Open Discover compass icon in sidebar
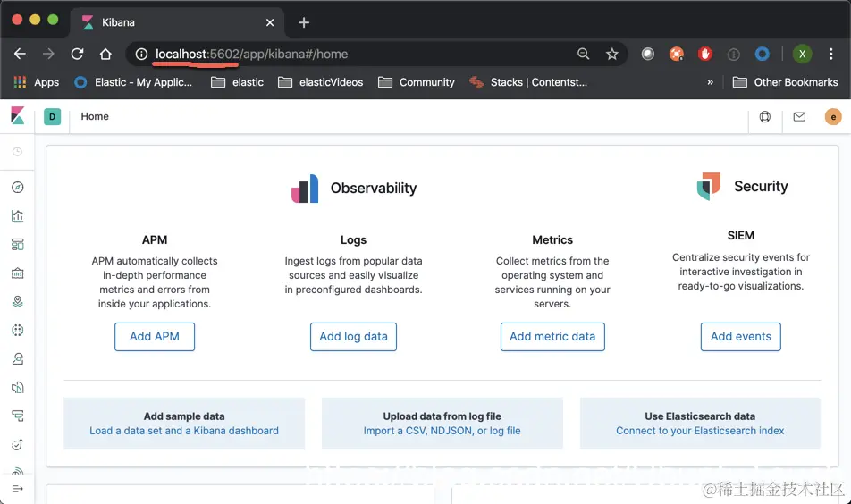The height and width of the screenshot is (504, 851). point(17,187)
